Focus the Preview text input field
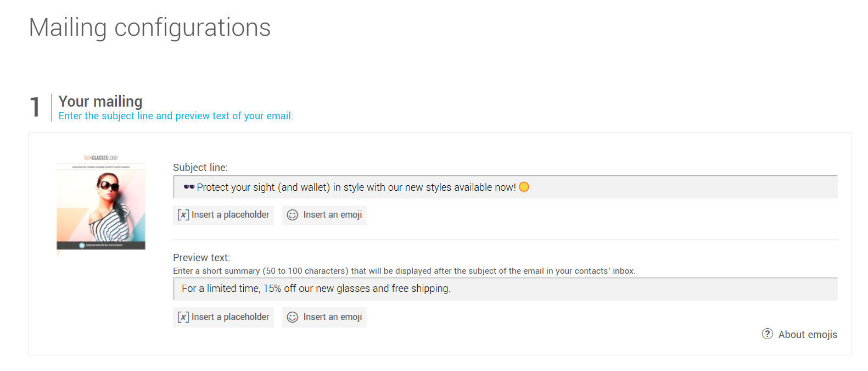This screenshot has width=868, height=371. (604, 289)
